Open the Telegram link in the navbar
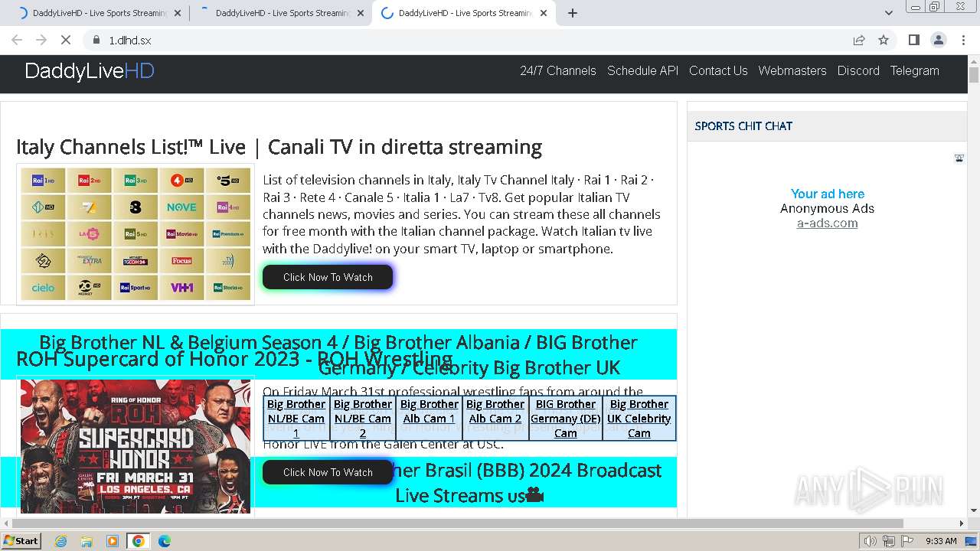This screenshot has width=980, height=551. pyautogui.click(x=914, y=70)
